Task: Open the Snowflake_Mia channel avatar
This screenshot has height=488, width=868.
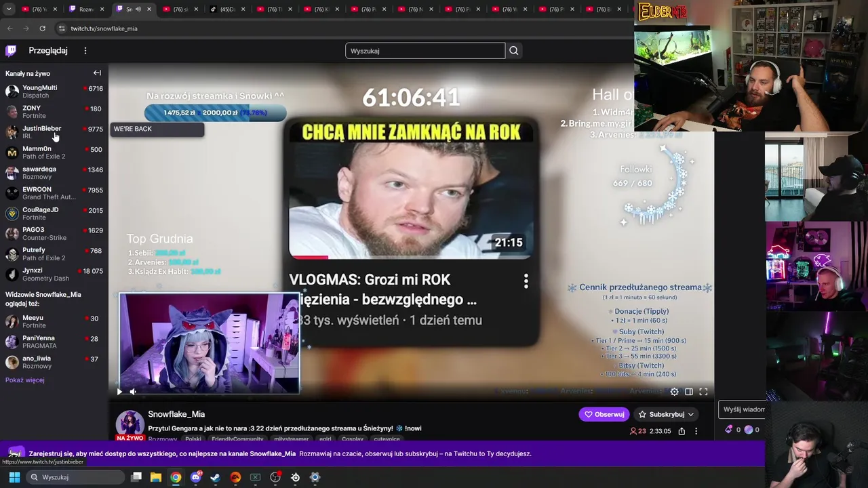Action: (130, 424)
